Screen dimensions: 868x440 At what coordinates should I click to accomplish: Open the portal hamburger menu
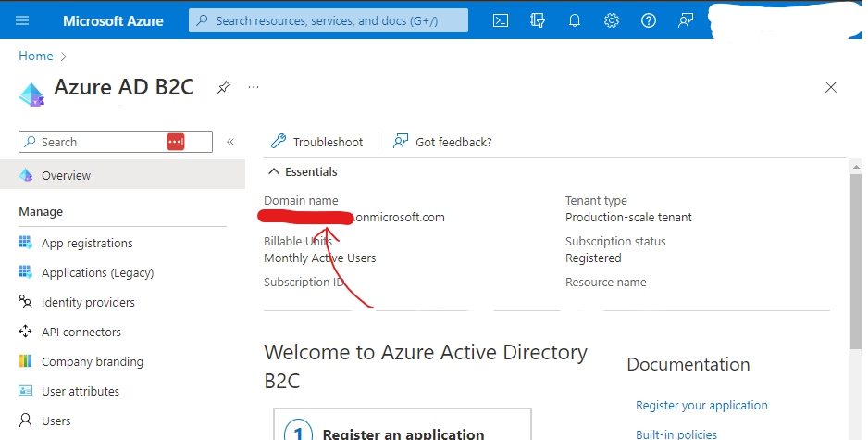[23, 20]
